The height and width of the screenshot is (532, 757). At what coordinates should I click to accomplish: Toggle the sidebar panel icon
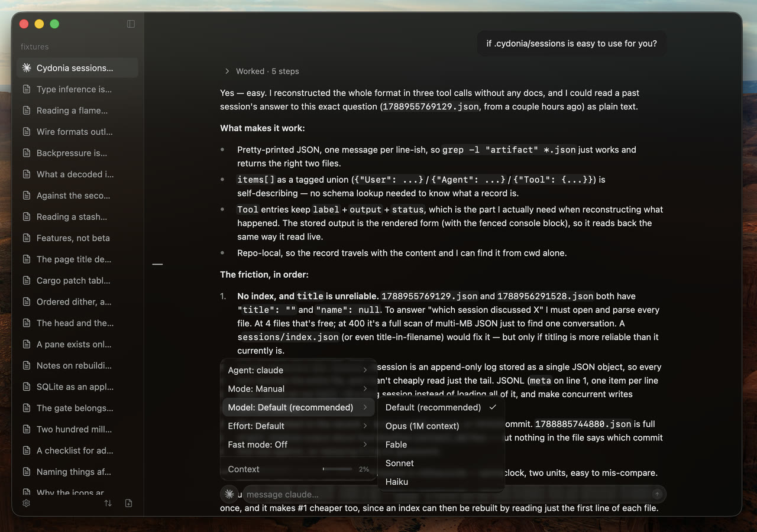(x=131, y=24)
